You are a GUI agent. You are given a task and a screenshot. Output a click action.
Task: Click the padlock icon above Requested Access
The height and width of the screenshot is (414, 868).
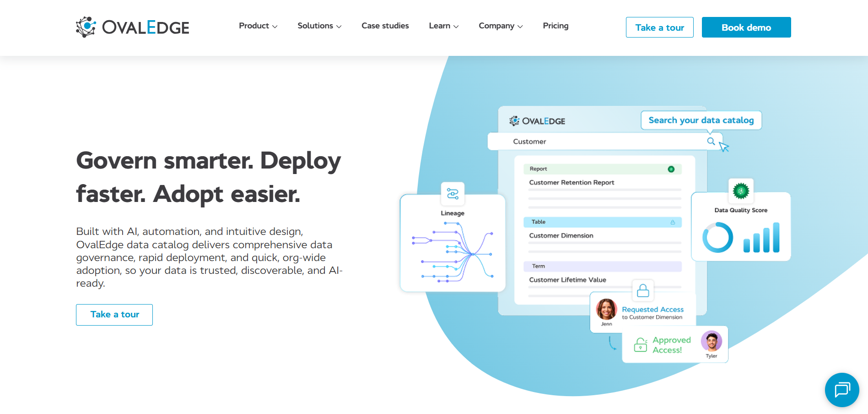(x=643, y=290)
